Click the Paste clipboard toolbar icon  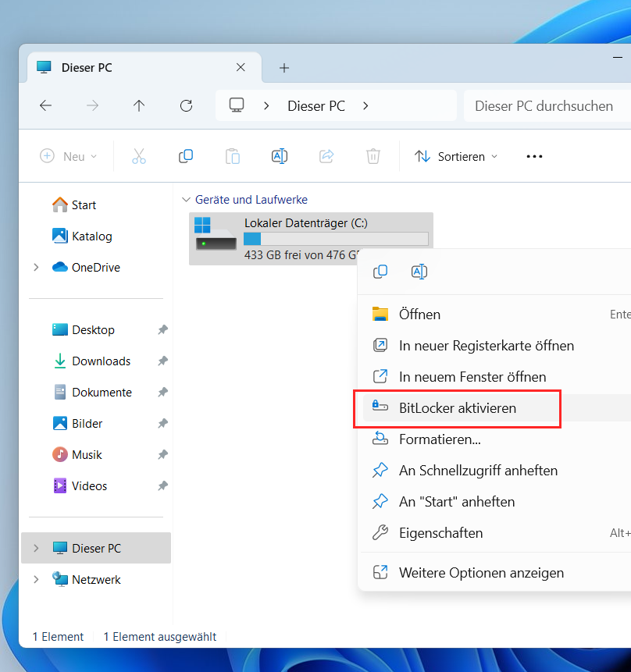pos(233,156)
